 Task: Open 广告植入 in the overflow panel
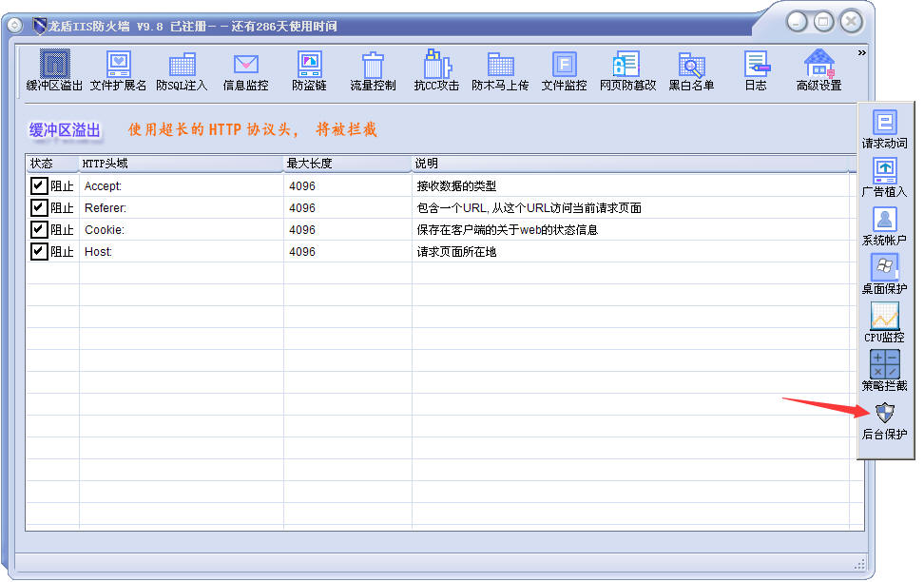(x=884, y=178)
